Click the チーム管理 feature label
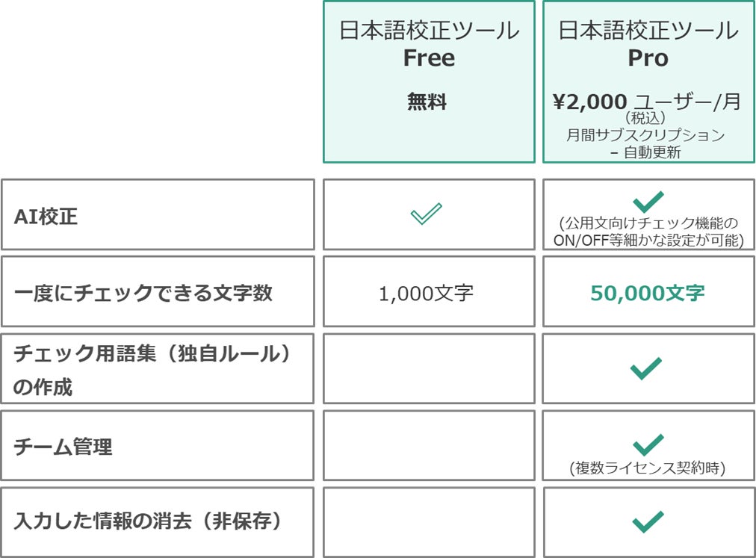The width and height of the screenshot is (756, 558). click(63, 447)
